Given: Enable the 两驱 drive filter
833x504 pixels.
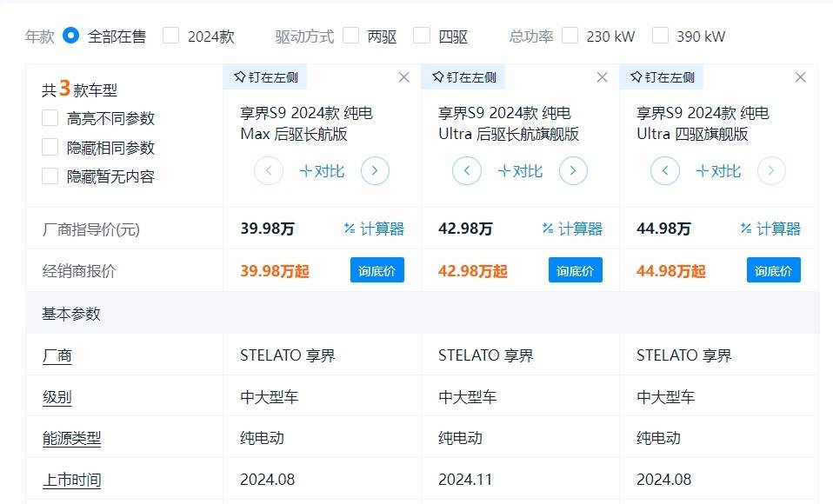Looking at the screenshot, I should tap(350, 36).
